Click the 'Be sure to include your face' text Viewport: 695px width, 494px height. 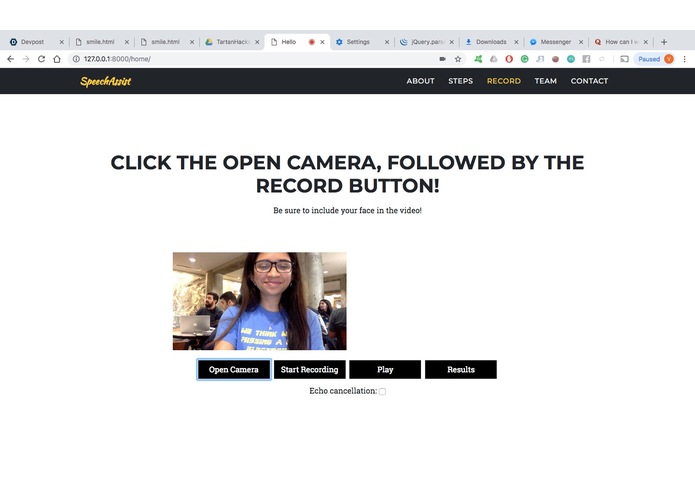pos(347,210)
